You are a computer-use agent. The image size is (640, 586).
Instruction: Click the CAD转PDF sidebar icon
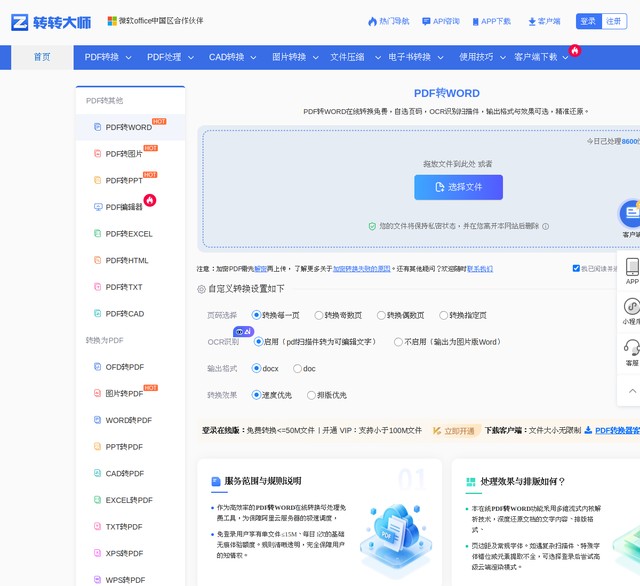pyautogui.click(x=98, y=473)
